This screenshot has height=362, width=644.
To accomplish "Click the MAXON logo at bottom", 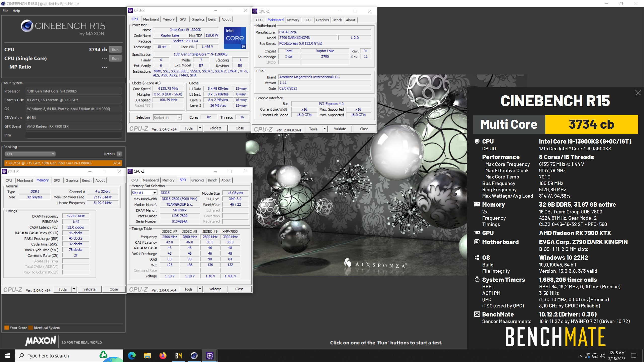I will coord(41,341).
